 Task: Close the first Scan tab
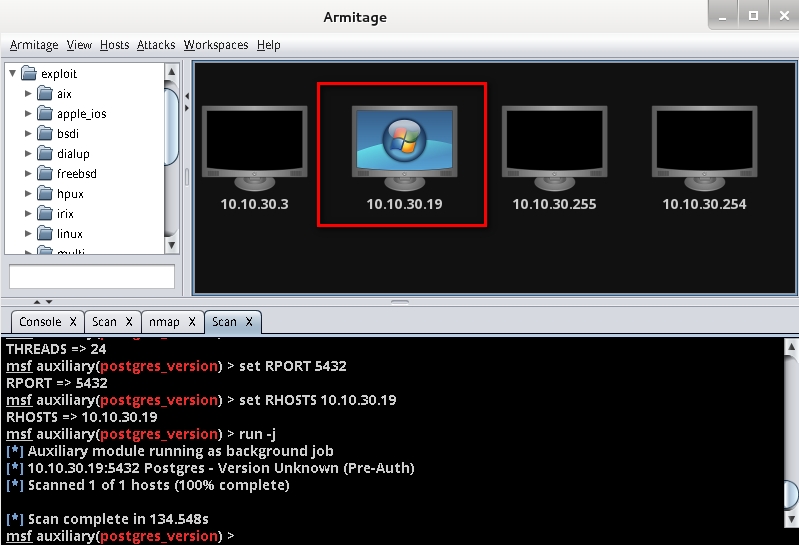click(129, 322)
